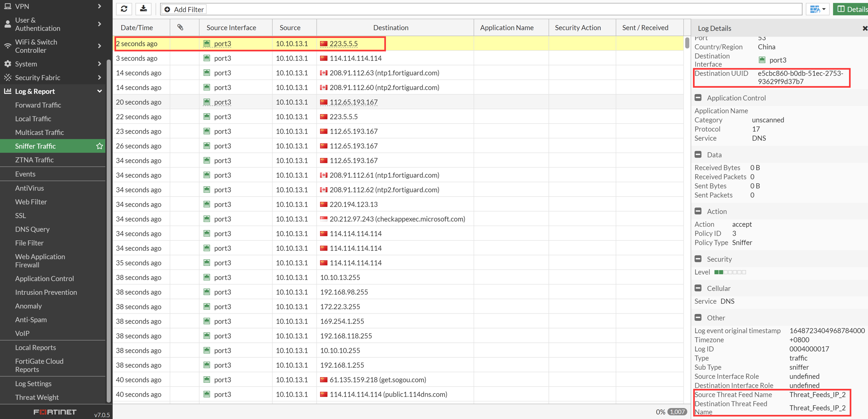Collapse the Cellular section
Image resolution: width=868 pixels, height=419 pixels.
click(698, 288)
